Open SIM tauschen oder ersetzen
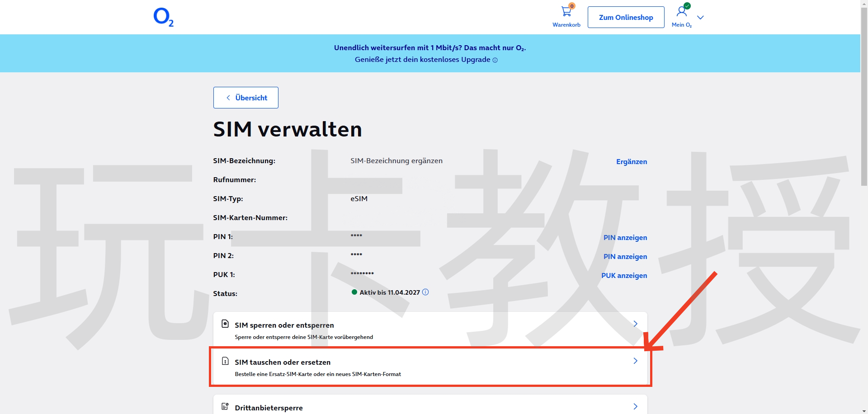This screenshot has height=414, width=868. [x=430, y=367]
